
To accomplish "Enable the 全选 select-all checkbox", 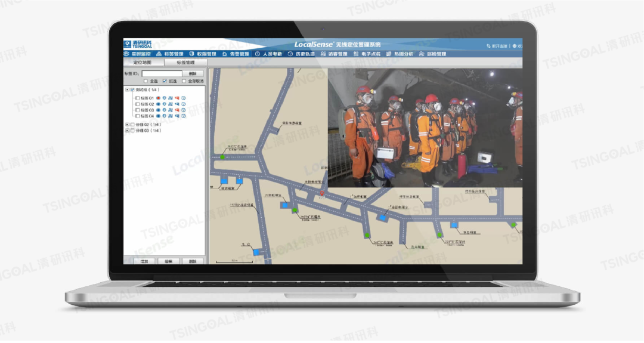I will click(x=145, y=81).
